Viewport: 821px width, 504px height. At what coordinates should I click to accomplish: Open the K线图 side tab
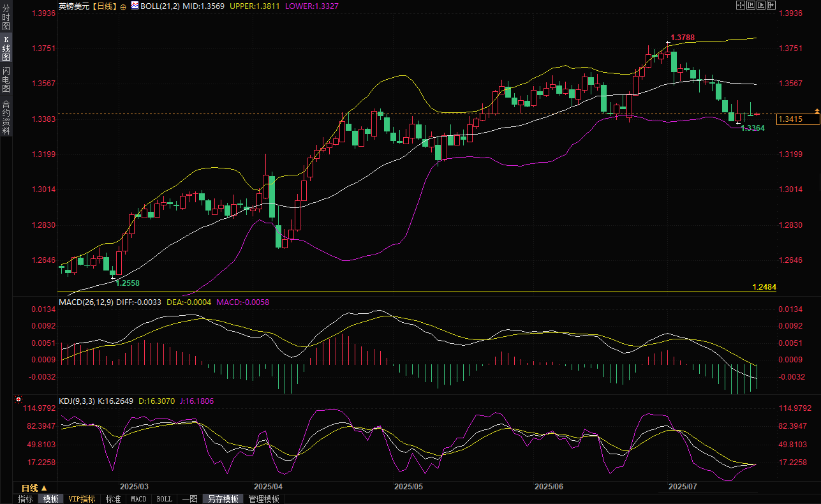point(6,48)
